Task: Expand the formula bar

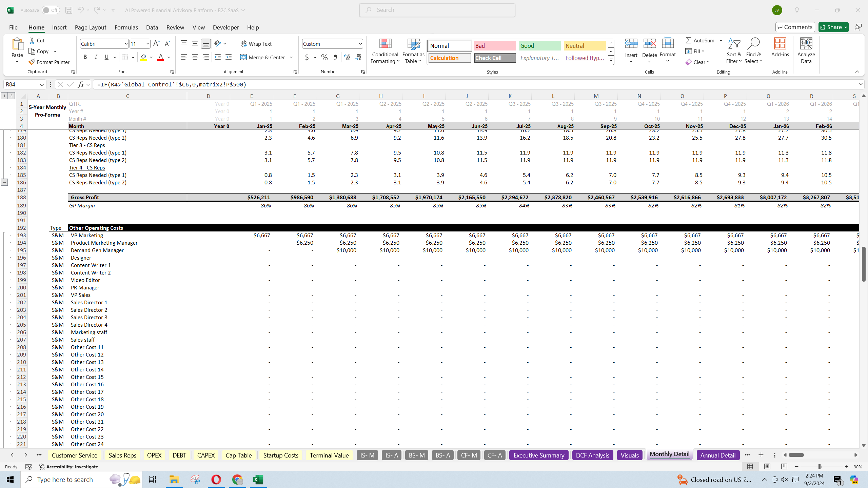Action: pyautogui.click(x=861, y=84)
